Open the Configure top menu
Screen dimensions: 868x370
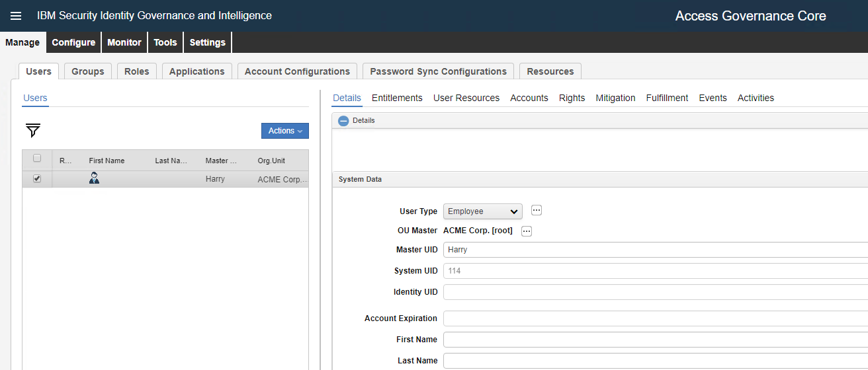[73, 42]
